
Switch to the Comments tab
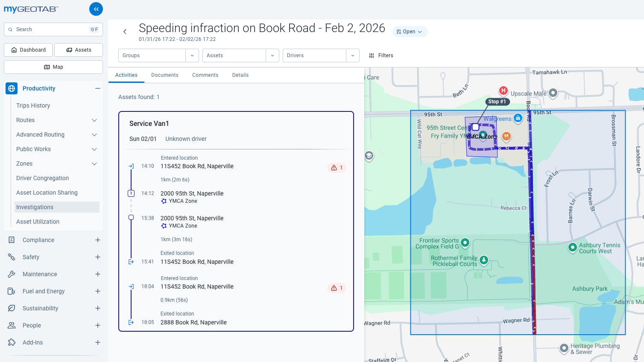click(x=205, y=75)
